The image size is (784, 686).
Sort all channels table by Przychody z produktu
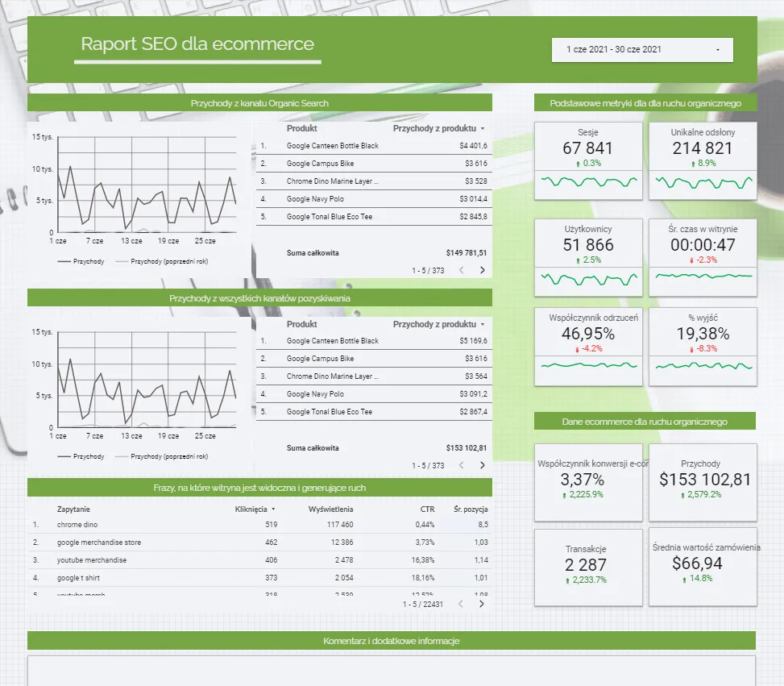coord(438,324)
